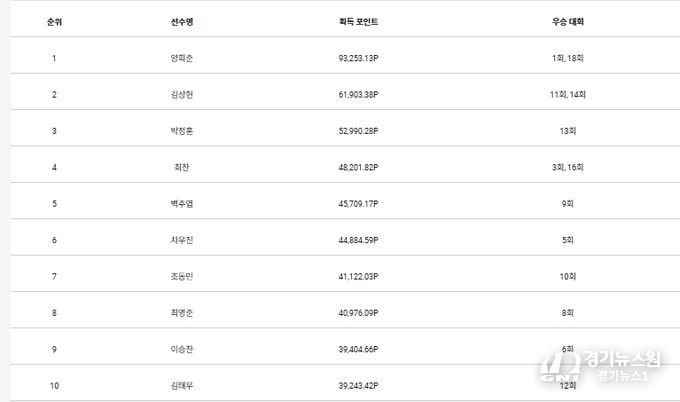Select the 48,201.82P points cell
680x402 pixels.
click(359, 167)
